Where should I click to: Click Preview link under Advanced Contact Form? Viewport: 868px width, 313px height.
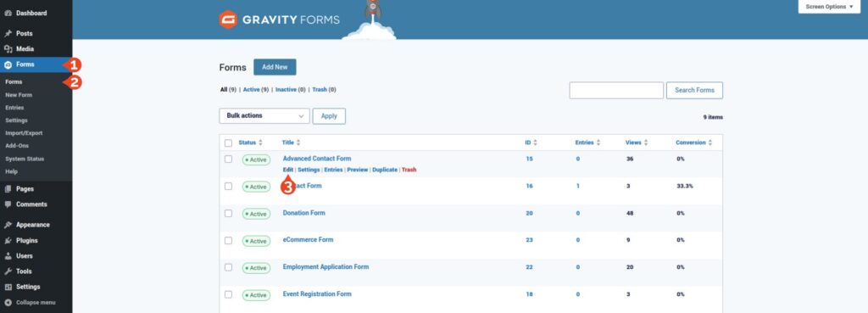click(x=358, y=170)
